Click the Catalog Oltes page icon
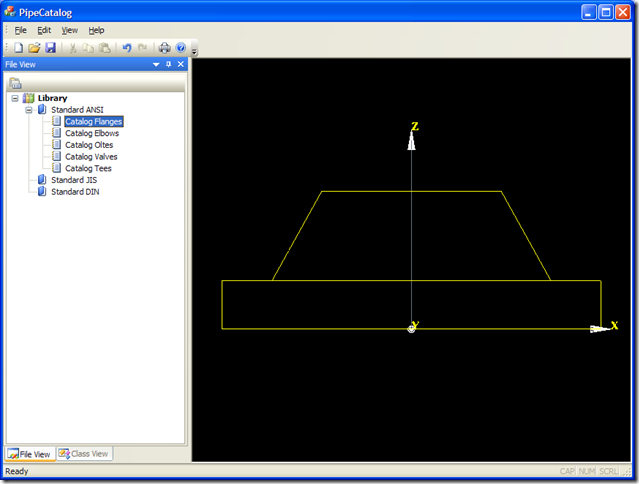The height and width of the screenshot is (484, 639). [57, 145]
